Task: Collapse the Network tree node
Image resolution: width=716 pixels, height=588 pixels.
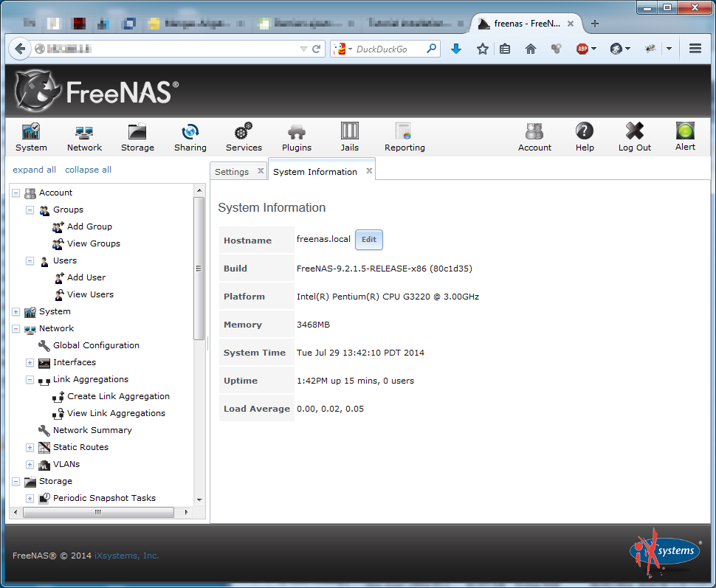Action: (x=16, y=329)
